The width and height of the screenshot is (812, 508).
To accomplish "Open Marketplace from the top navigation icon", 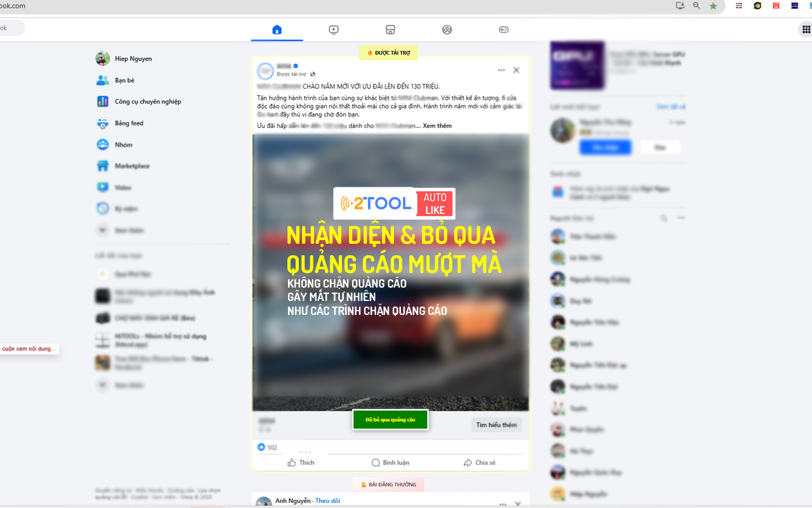I will click(x=390, y=29).
